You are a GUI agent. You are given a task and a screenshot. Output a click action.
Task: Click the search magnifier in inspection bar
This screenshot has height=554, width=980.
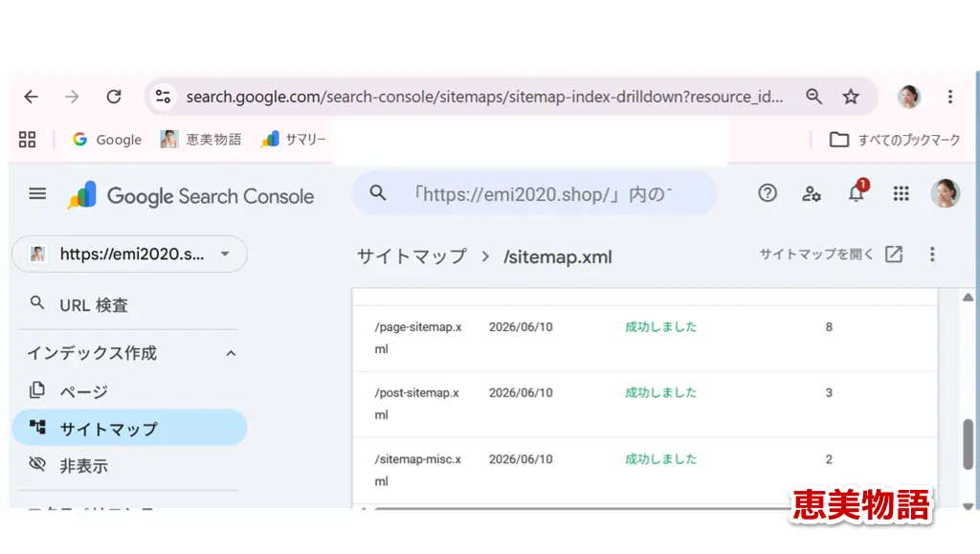[377, 193]
